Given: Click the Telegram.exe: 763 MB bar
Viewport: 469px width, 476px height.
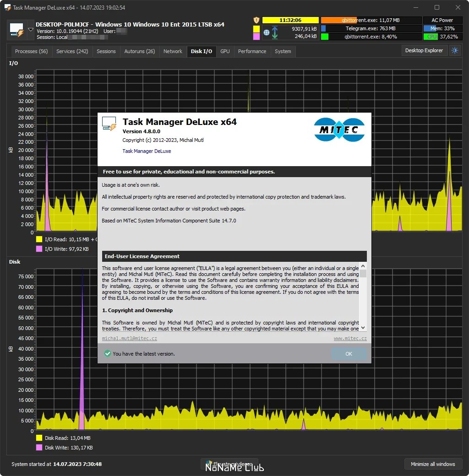Looking at the screenshot, I should click(x=371, y=28).
